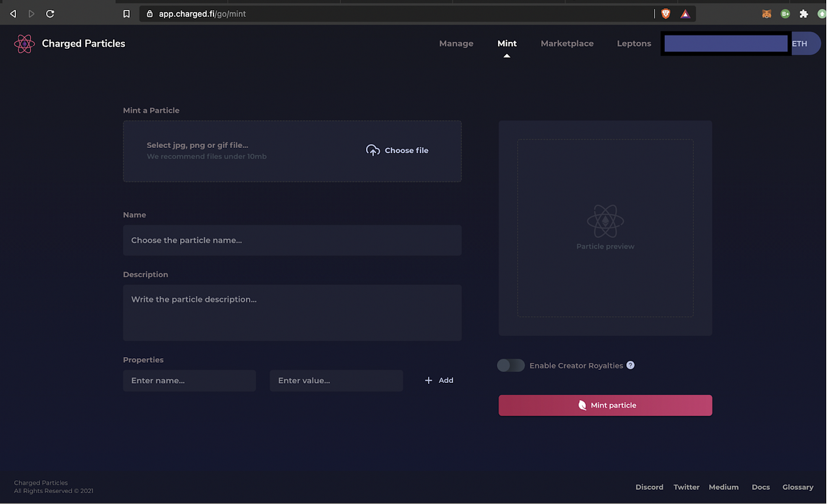
Task: Open the extensions puzzle-piece menu
Action: point(804,14)
